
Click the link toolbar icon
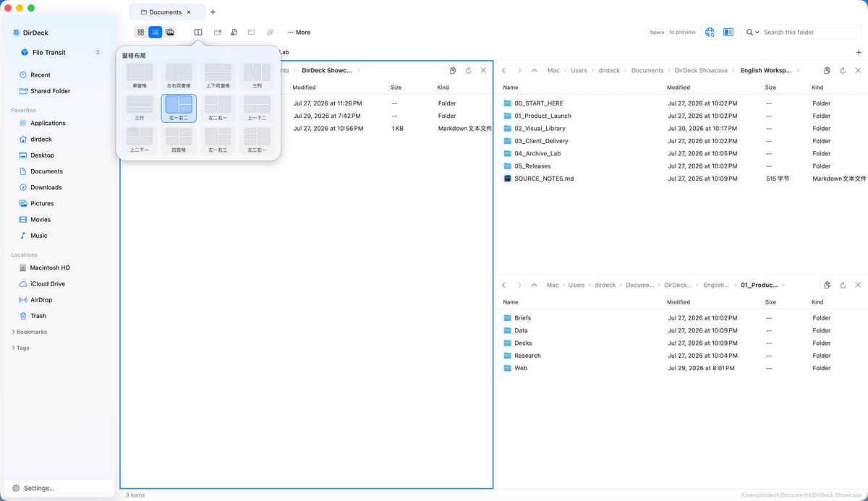(271, 33)
